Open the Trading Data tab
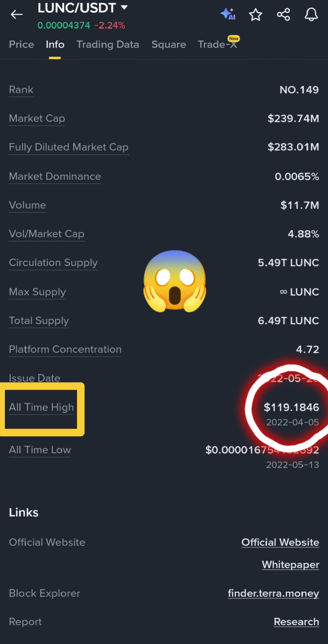This screenshot has width=328, height=644. coord(108,45)
